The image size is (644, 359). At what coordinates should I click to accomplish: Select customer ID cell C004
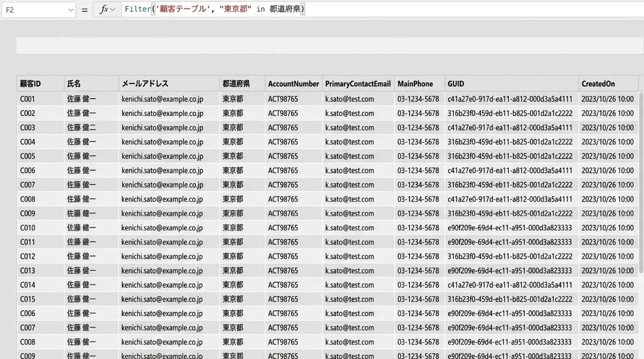[40, 142]
